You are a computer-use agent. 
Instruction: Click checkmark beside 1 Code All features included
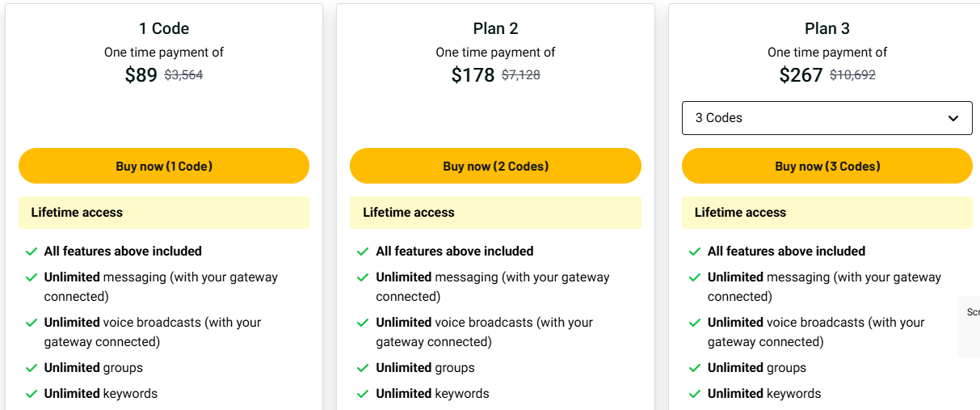click(x=32, y=251)
